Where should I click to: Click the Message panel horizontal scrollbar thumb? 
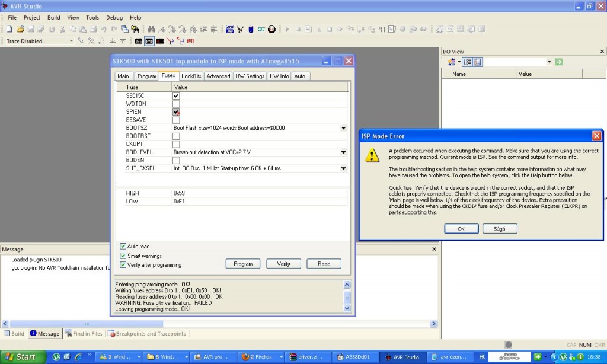click(87, 323)
